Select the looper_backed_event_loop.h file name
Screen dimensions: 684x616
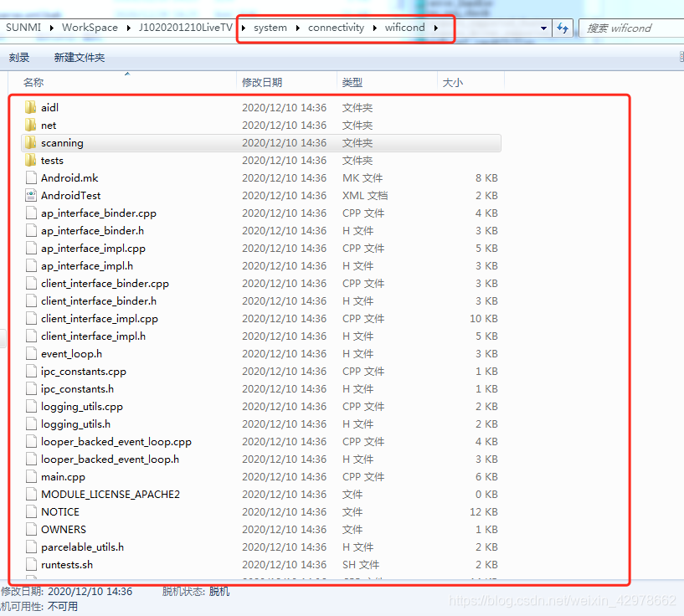point(110,459)
